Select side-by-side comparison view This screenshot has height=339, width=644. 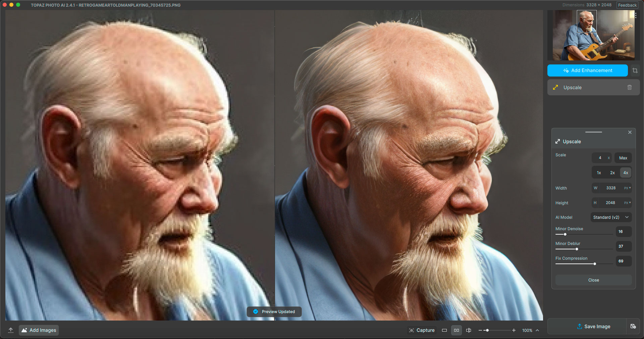click(457, 331)
